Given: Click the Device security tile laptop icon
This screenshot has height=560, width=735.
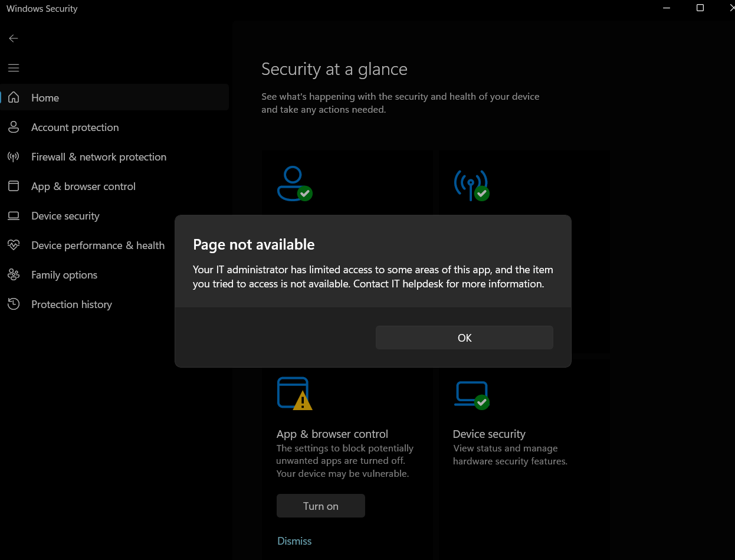Looking at the screenshot, I should tap(471, 395).
